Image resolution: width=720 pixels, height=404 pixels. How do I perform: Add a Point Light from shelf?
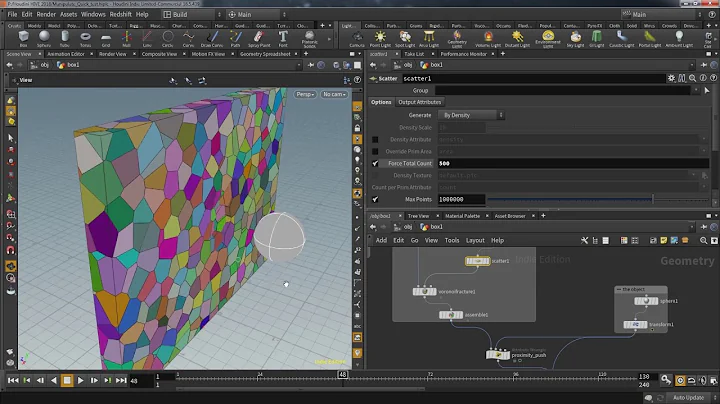pos(380,39)
